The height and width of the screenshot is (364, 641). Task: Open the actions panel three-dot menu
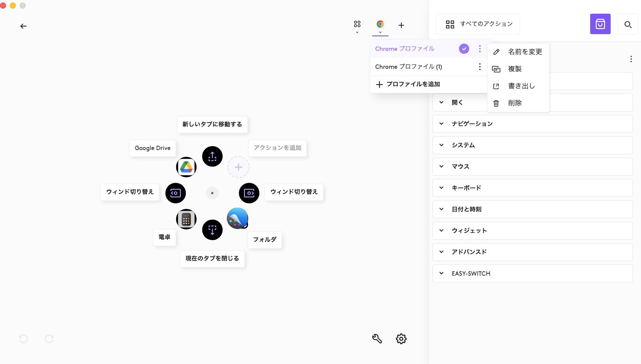click(631, 59)
